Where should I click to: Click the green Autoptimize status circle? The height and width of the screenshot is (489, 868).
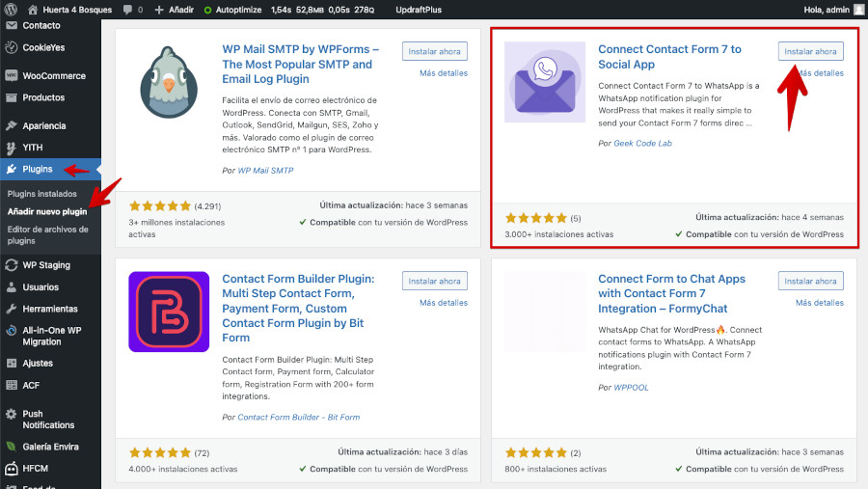(x=208, y=10)
